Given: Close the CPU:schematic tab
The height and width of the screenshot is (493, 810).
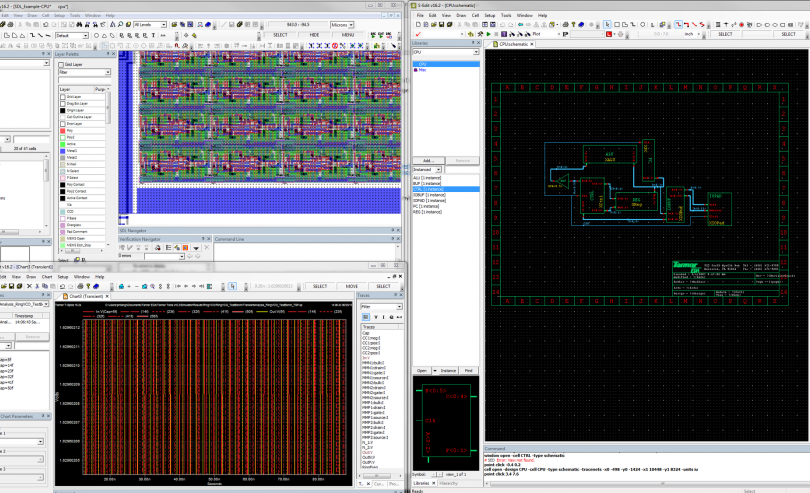Looking at the screenshot, I should click(532, 44).
